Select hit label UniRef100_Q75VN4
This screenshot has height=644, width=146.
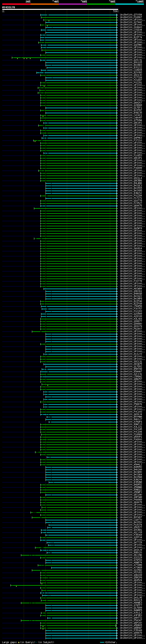131,120
